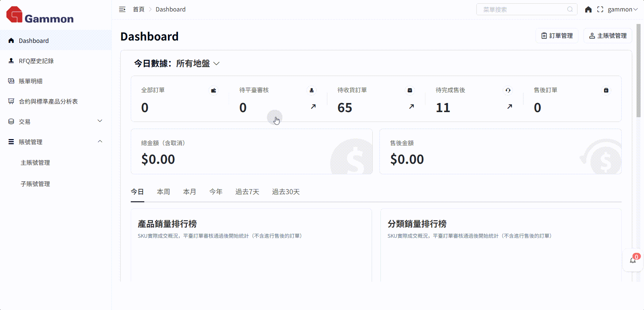Open arrow link for 待平臺審核

(x=313, y=107)
